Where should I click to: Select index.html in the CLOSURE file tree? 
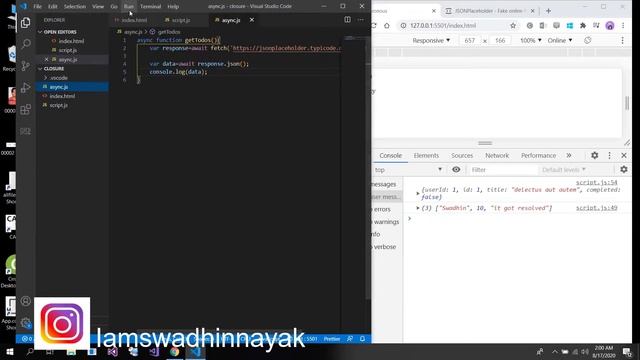coord(62,96)
